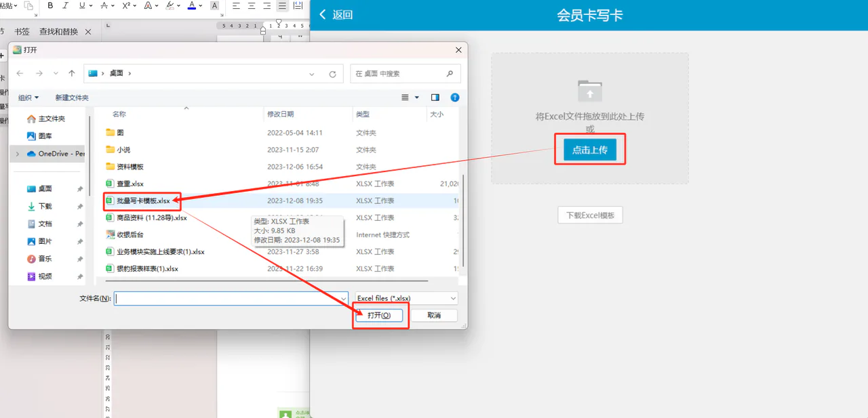868x418 pixels.
Task: Apply bold formatting in the word processor
Action: (50, 5)
